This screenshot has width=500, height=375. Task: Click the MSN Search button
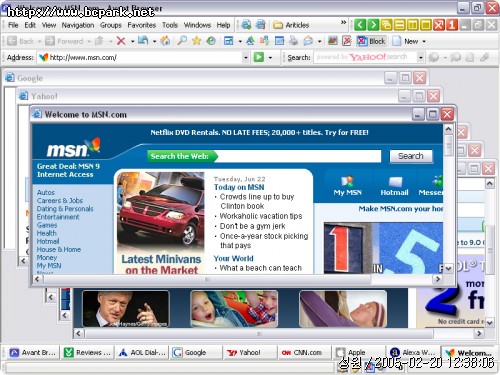pyautogui.click(x=411, y=156)
